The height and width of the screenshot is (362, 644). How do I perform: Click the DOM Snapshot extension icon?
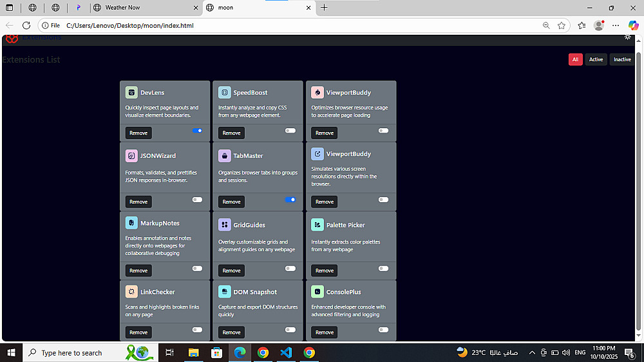224,292
